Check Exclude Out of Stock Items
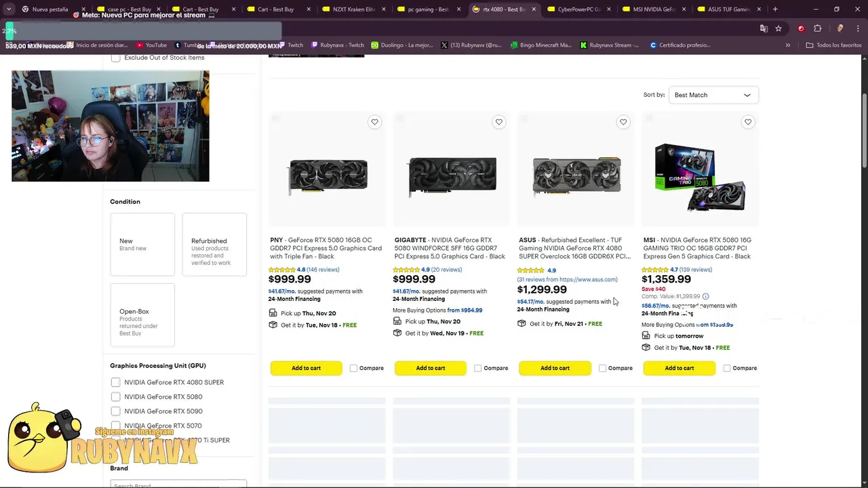 coord(115,58)
